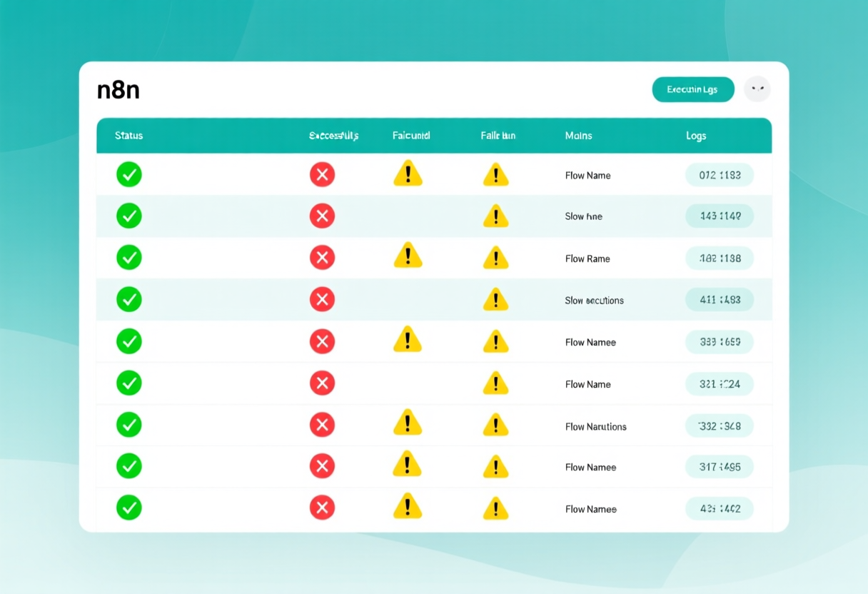
Task: Click the red X icon in Flow Narutions row
Action: (322, 426)
